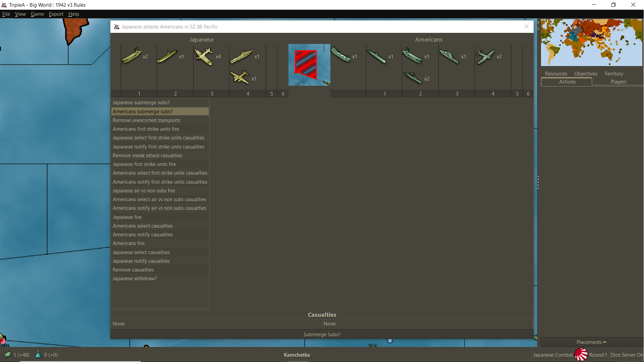
Task: Click the Americans casualties 'None' field
Action: pos(427,324)
